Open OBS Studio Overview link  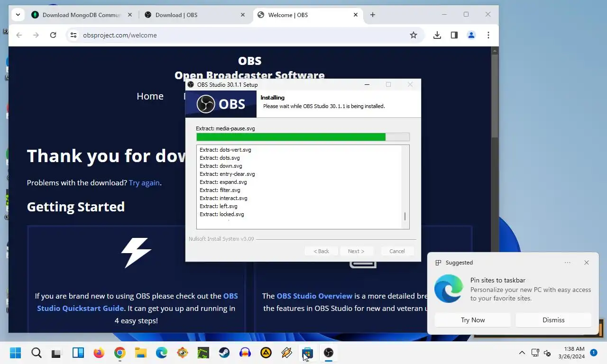point(314,296)
